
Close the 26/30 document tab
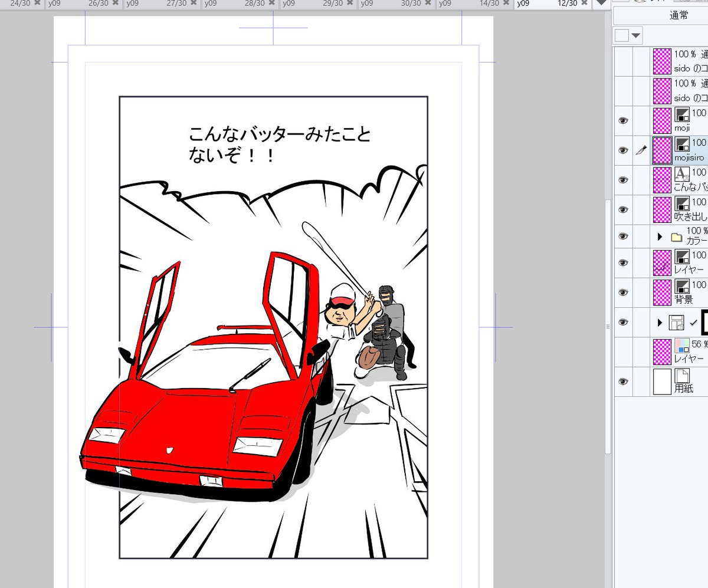(116, 4)
